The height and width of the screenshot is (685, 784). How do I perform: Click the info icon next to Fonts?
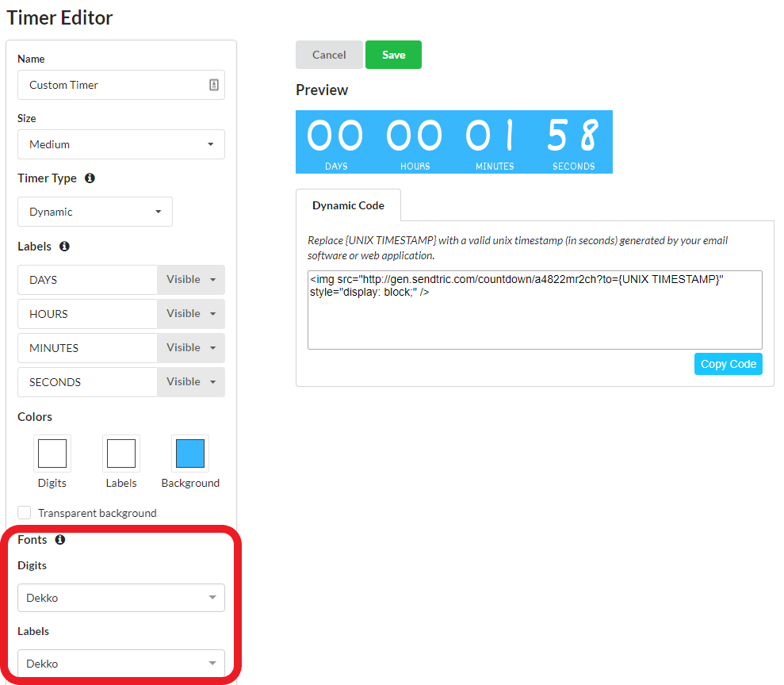pos(60,540)
